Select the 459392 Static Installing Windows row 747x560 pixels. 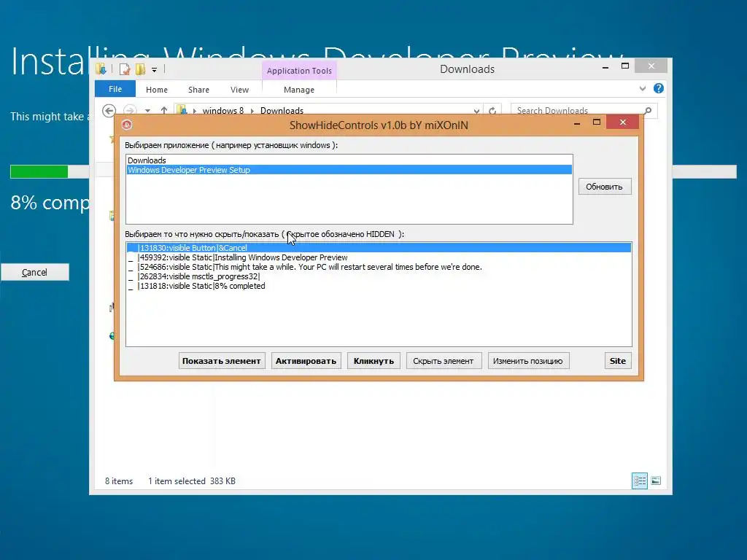pos(379,257)
